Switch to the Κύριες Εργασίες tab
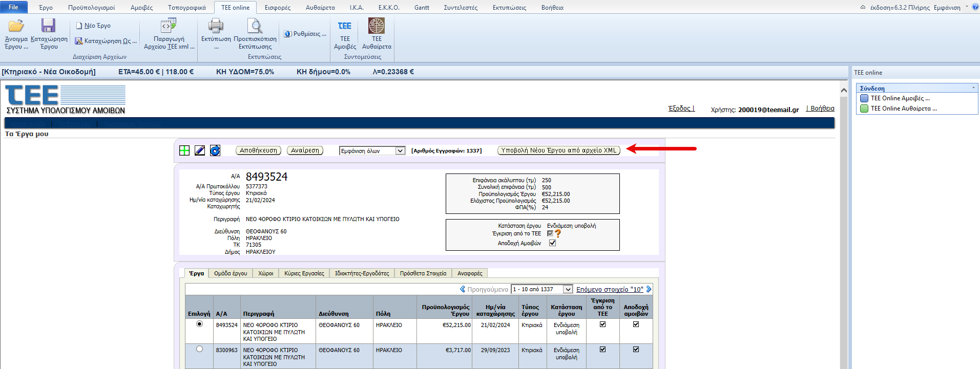This screenshot has height=369, width=980. click(304, 273)
